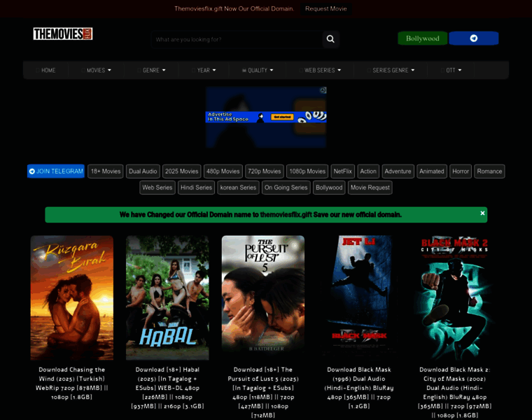532x420 pixels.
Task: Select the Dual Audio tag
Action: coord(143,171)
